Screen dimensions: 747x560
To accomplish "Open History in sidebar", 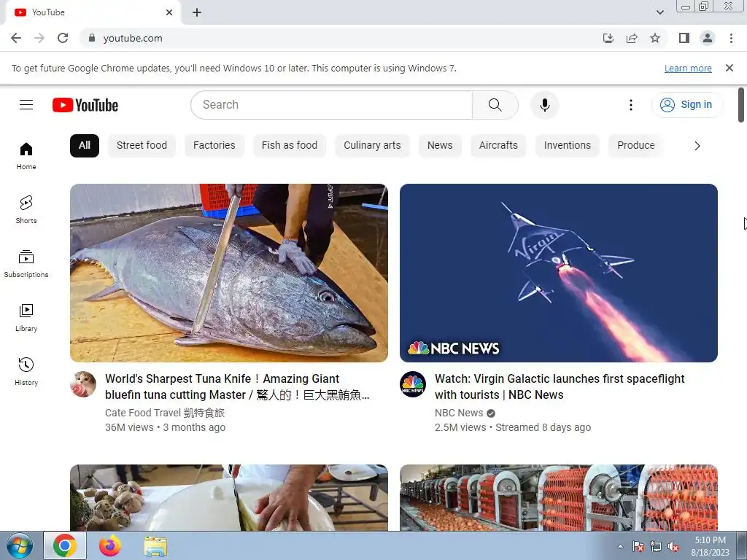I will (x=26, y=371).
